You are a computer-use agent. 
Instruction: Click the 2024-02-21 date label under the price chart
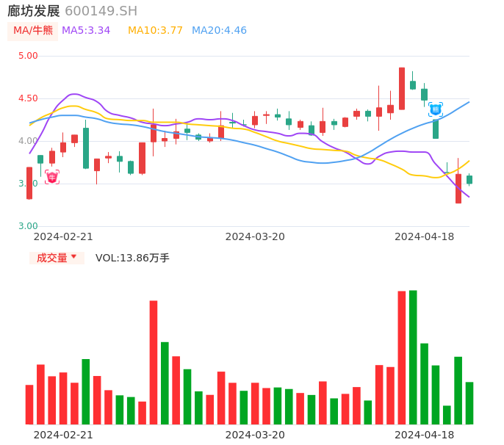pyautogui.click(x=63, y=236)
